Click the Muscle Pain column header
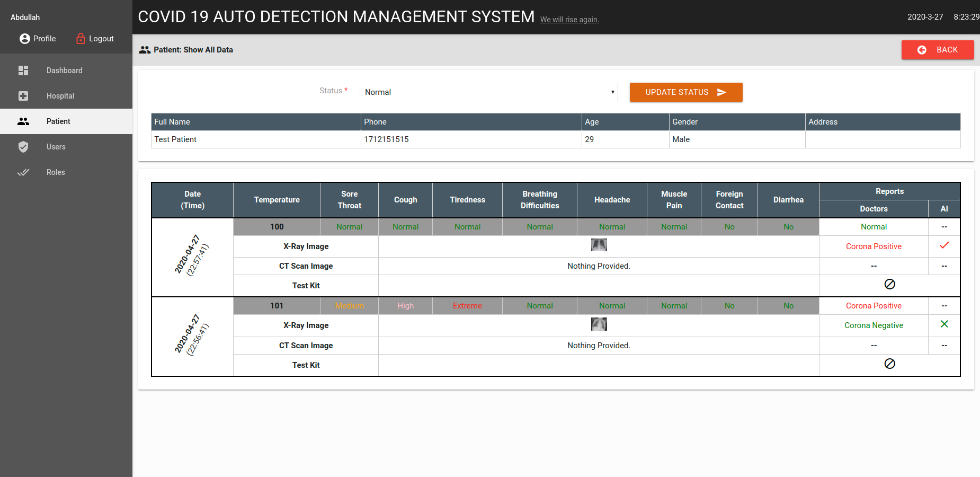The image size is (980, 477). [674, 200]
